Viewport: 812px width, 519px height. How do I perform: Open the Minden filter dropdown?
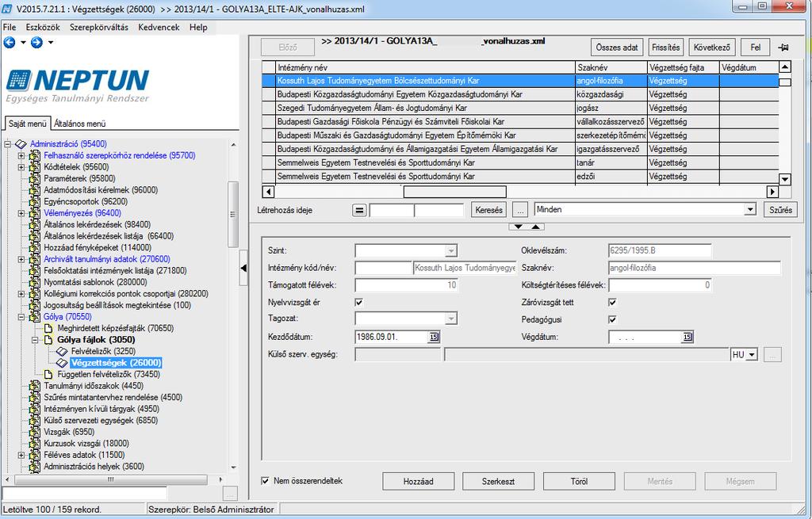(750, 209)
